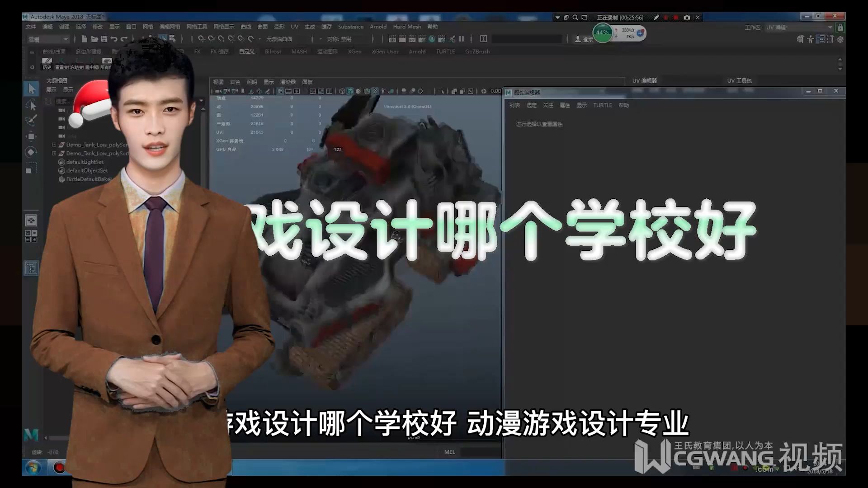This screenshot has width=868, height=488.
Task: Toggle textured display in viewport
Action: (x=375, y=91)
